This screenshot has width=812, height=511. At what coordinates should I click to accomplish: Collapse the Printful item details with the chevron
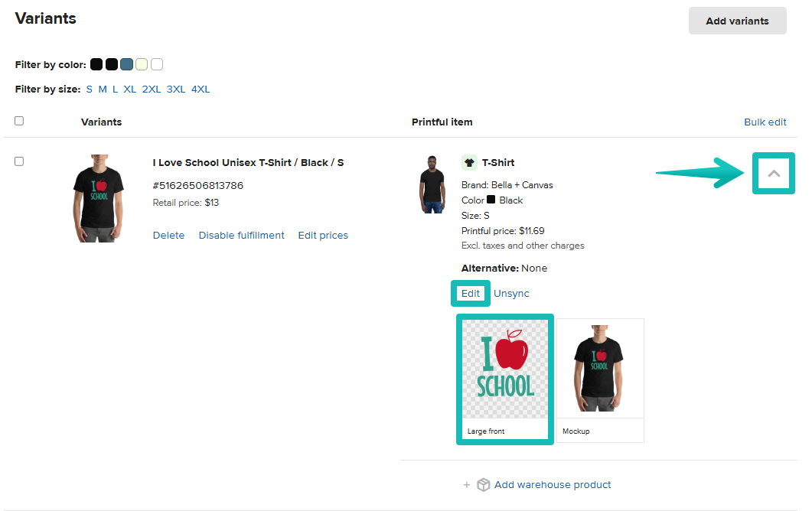point(773,174)
